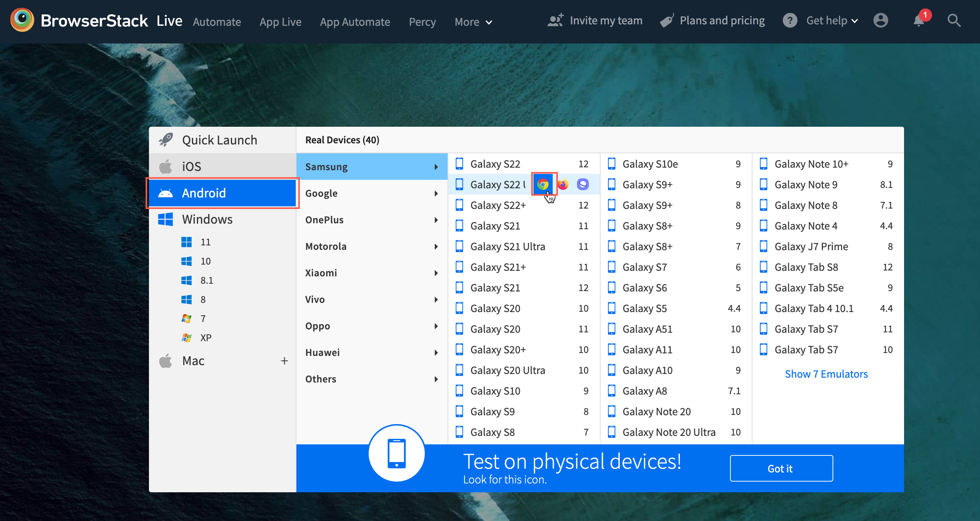Switch to the Percy product

[422, 22]
